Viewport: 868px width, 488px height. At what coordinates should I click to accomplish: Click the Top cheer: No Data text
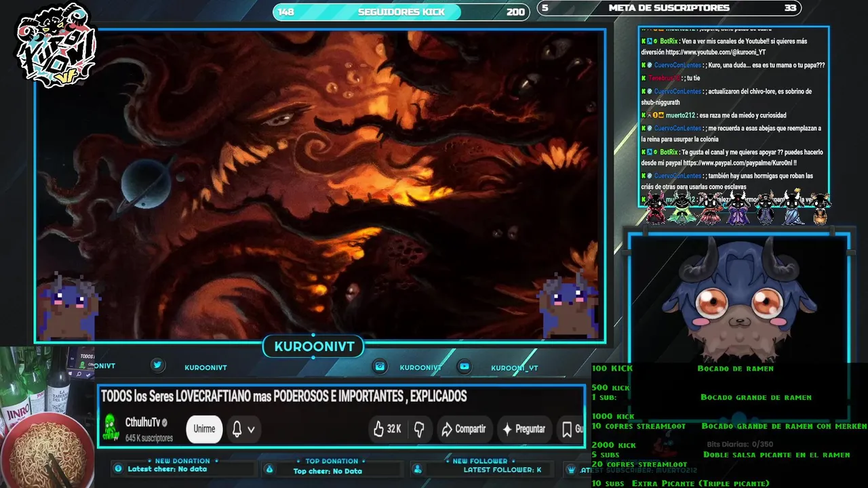coord(328,471)
